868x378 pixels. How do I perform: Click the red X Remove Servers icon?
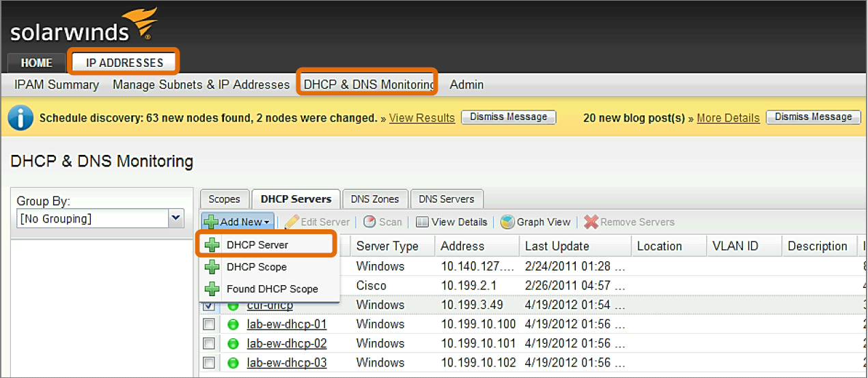pyautogui.click(x=591, y=222)
